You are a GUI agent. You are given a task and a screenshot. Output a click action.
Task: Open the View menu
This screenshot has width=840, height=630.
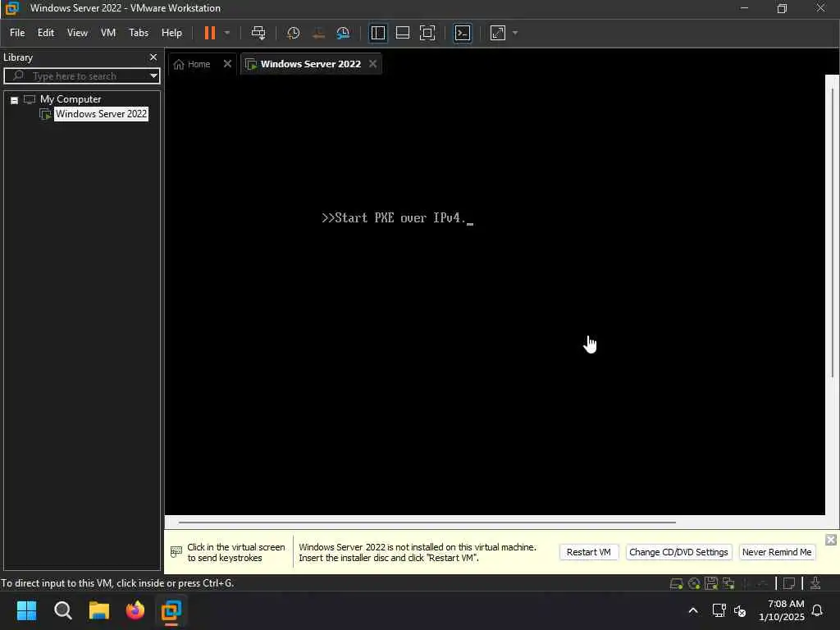click(x=77, y=33)
